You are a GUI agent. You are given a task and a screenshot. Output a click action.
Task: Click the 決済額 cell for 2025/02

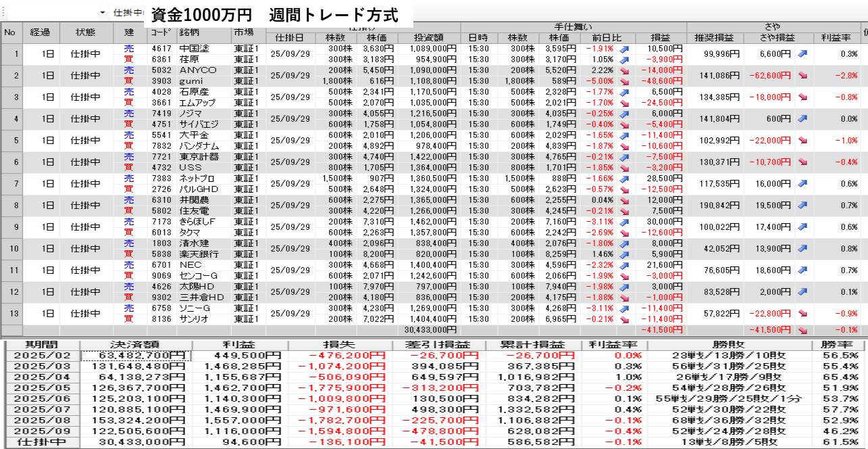click(x=136, y=356)
